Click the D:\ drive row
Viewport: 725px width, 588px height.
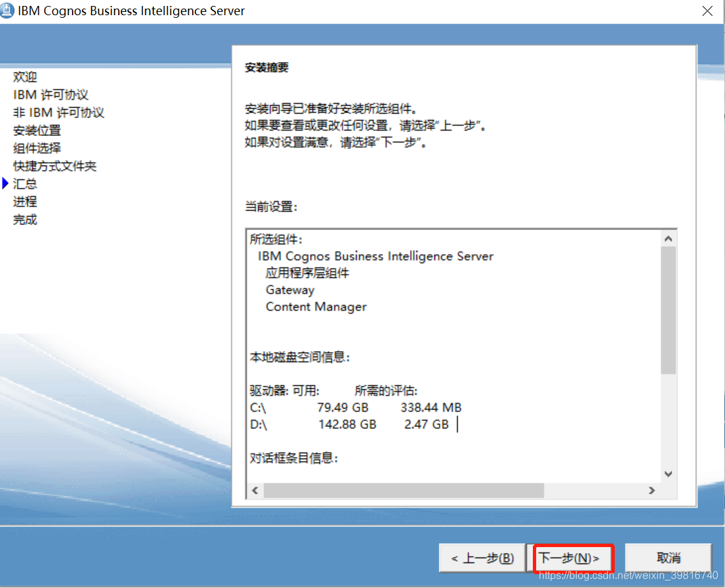349,424
